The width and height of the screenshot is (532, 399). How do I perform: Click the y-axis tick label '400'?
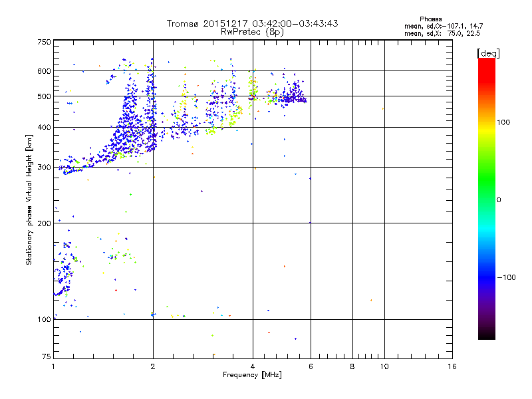(44, 128)
